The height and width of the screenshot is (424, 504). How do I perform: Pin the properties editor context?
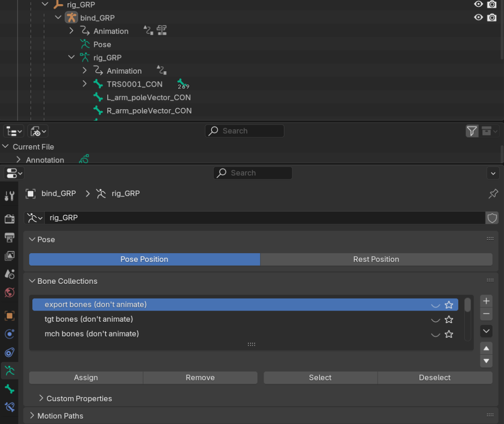coord(493,193)
